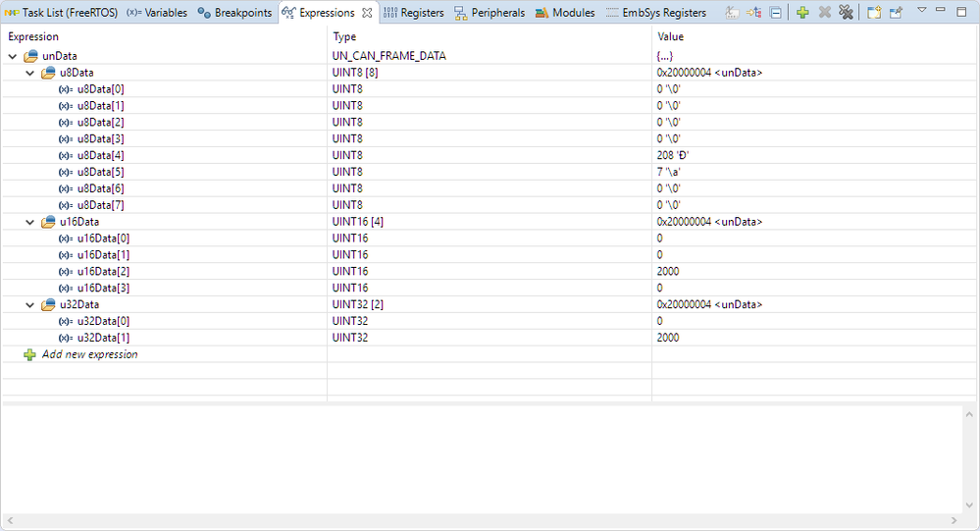The image size is (980, 531).
Task: Click the Type column header
Action: point(344,37)
